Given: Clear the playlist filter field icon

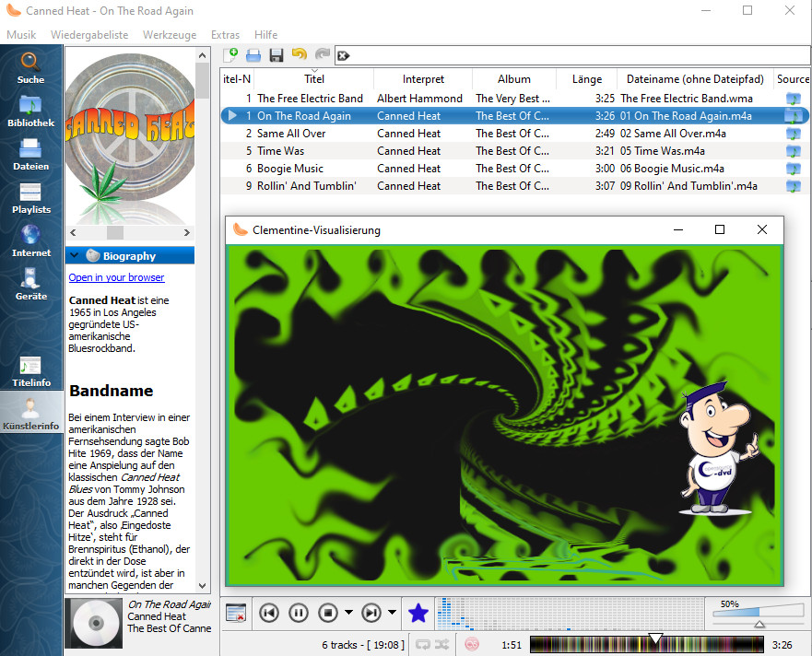Looking at the screenshot, I should click(x=344, y=55).
